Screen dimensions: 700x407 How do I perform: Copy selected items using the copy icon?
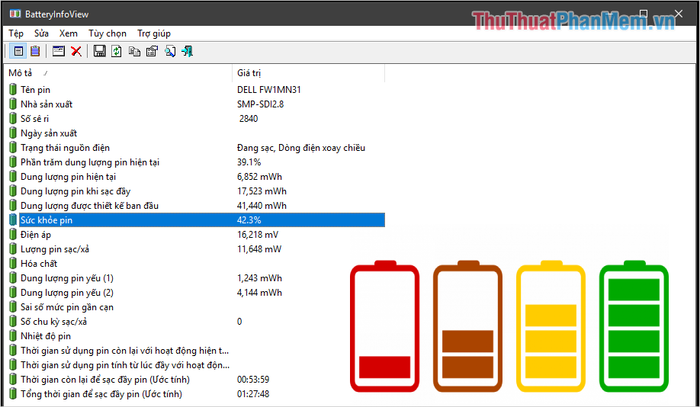pyautogui.click(x=134, y=51)
